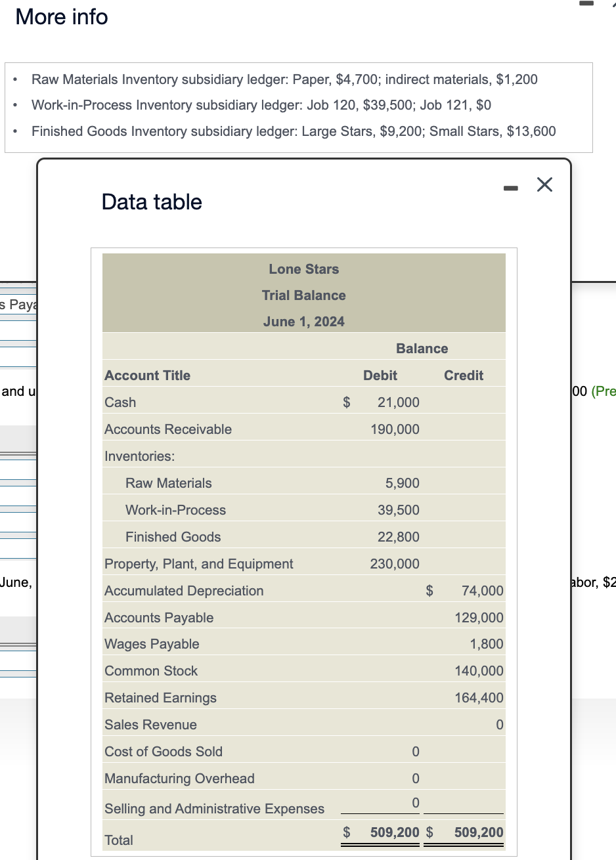Click the Cash debit amount 21,000
The image size is (616, 860).
[398, 402]
